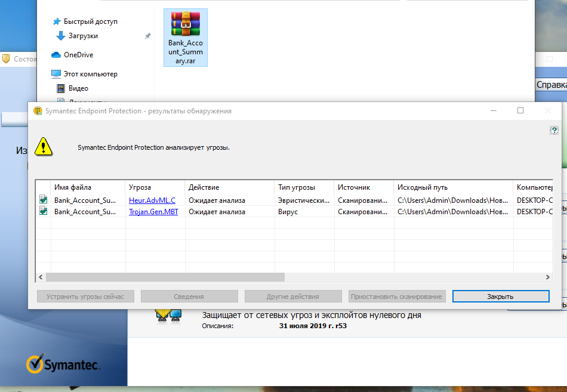Image resolution: width=567 pixels, height=392 pixels.
Task: Click the Сведения button
Action: 189,297
